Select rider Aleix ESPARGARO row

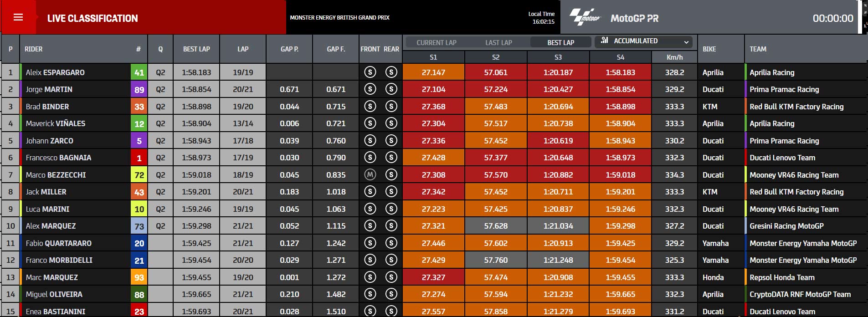(434, 72)
